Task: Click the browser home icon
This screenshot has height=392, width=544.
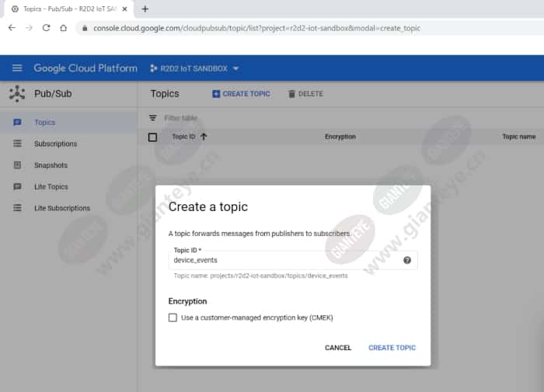Action: pyautogui.click(x=63, y=28)
